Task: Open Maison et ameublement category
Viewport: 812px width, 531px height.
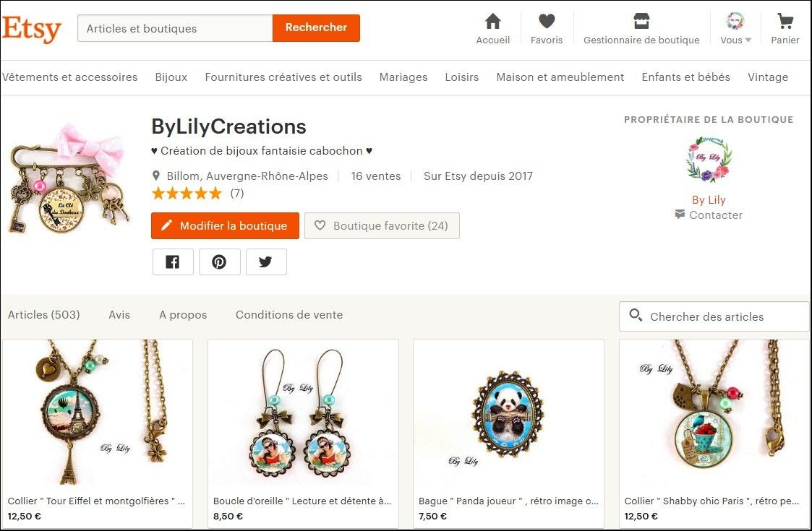Action: pos(560,77)
